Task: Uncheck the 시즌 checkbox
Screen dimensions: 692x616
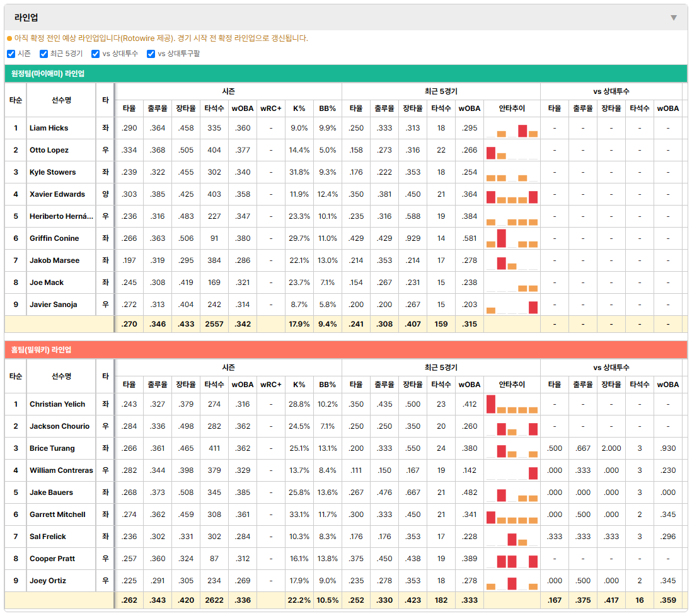Action: [11, 54]
